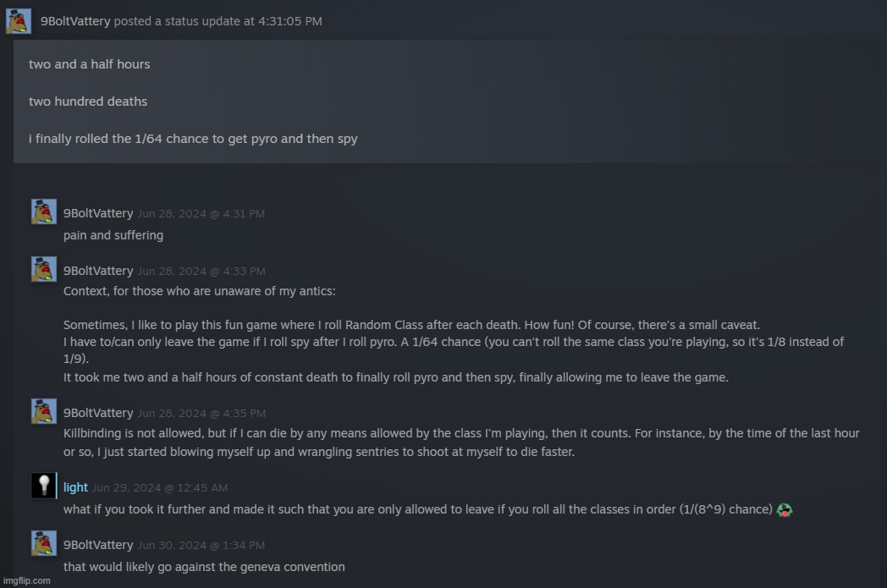Click avatar beside the geneva convention comment

click(44, 544)
